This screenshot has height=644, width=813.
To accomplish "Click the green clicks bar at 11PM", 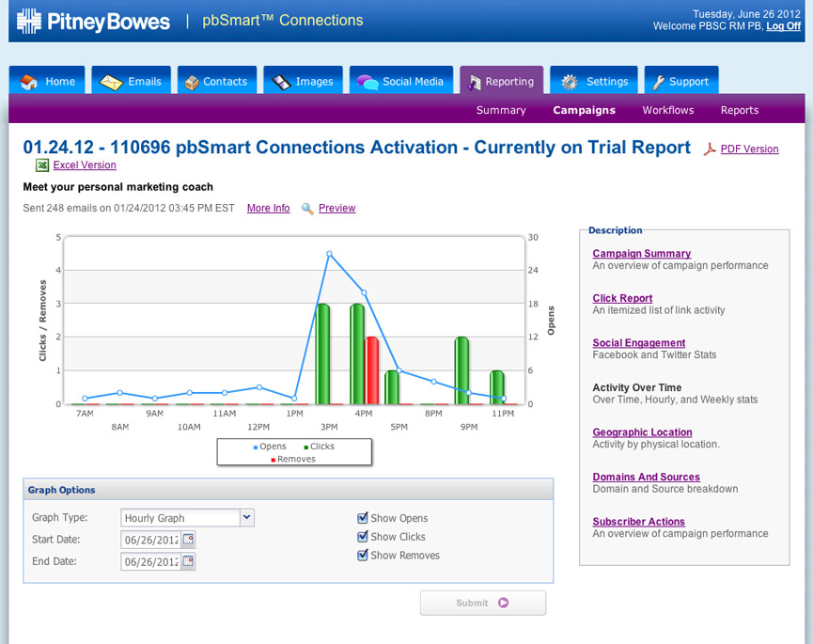I will (496, 386).
